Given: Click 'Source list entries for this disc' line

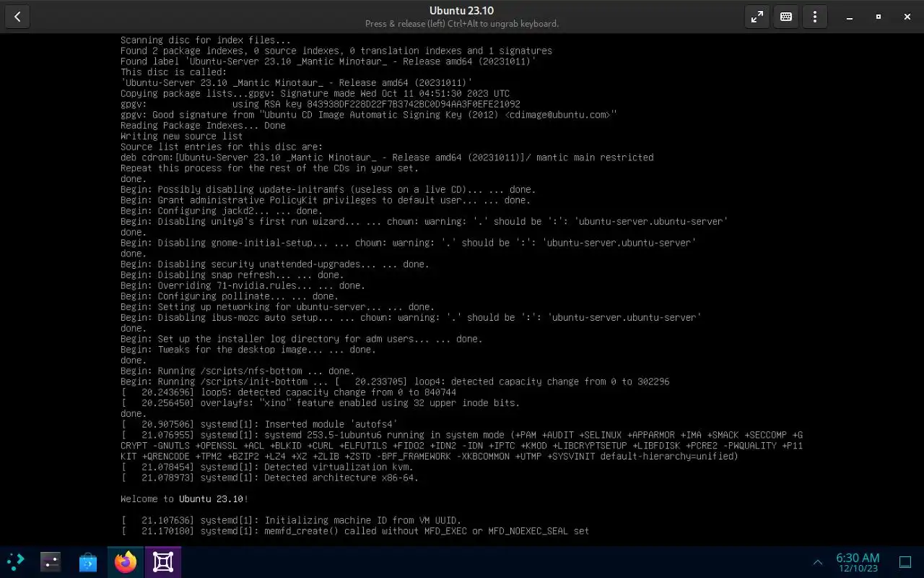Looking at the screenshot, I should point(222,147).
